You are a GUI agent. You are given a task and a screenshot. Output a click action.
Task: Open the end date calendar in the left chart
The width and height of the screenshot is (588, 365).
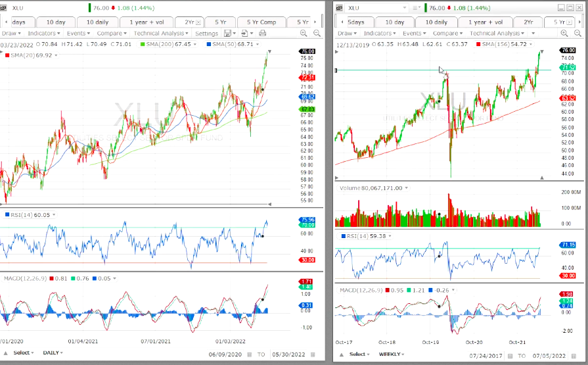pos(313,354)
